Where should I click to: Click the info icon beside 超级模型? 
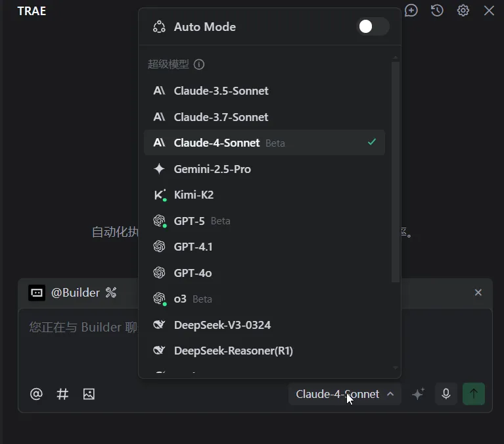pos(199,64)
